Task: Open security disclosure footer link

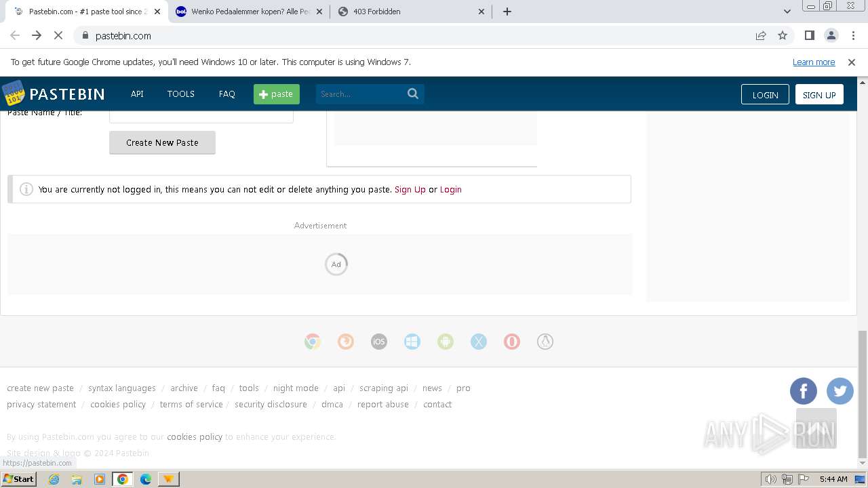Action: click(x=271, y=404)
